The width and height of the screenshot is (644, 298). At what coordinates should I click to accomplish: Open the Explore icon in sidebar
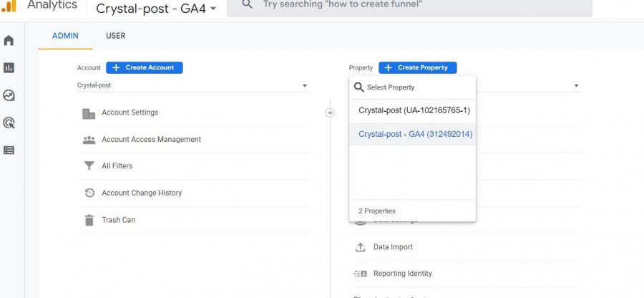pos(9,95)
